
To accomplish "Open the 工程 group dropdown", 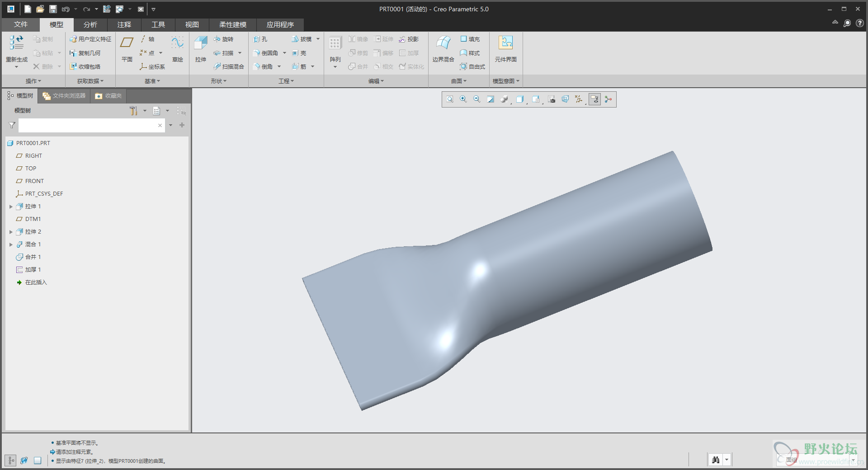I will (x=286, y=81).
